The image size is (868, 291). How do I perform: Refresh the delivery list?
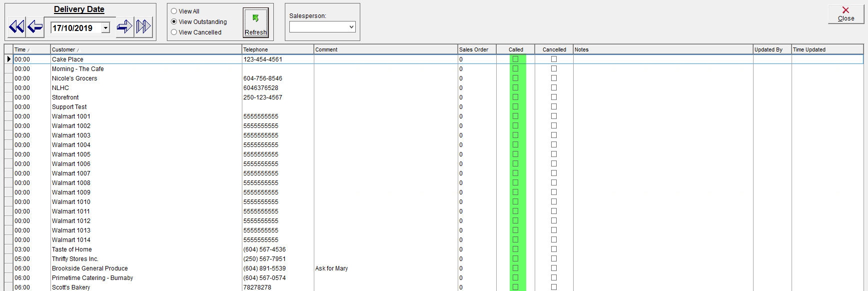pyautogui.click(x=256, y=22)
